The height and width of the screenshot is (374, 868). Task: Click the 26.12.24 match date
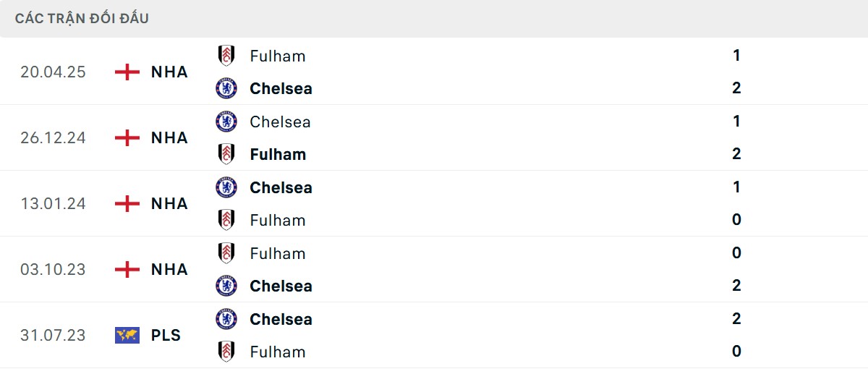(53, 138)
